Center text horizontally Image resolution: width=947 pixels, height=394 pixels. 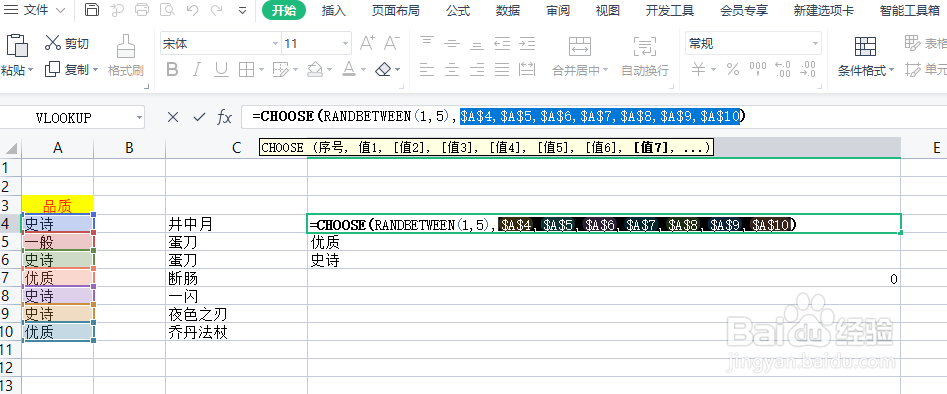click(452, 70)
